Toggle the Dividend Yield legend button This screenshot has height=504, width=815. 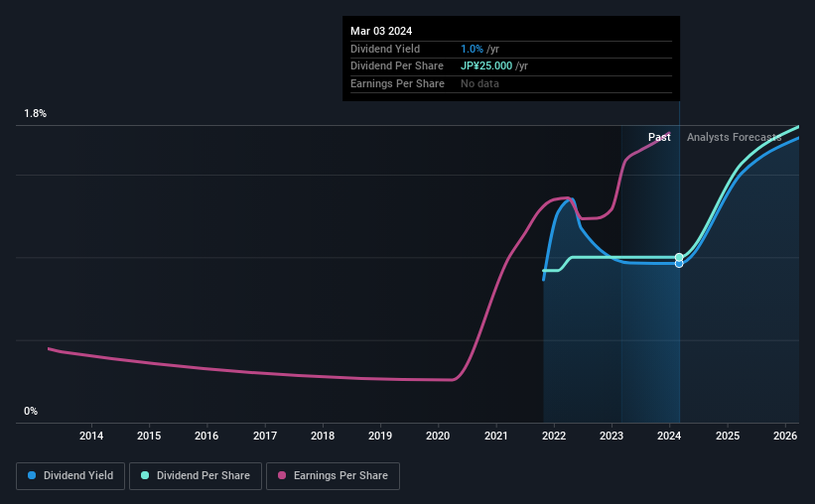[70, 476]
